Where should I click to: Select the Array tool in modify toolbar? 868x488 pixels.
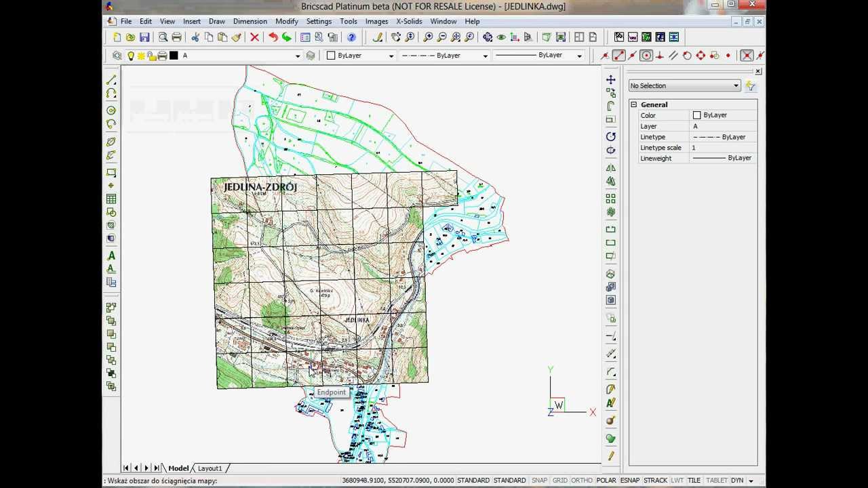[x=610, y=199]
